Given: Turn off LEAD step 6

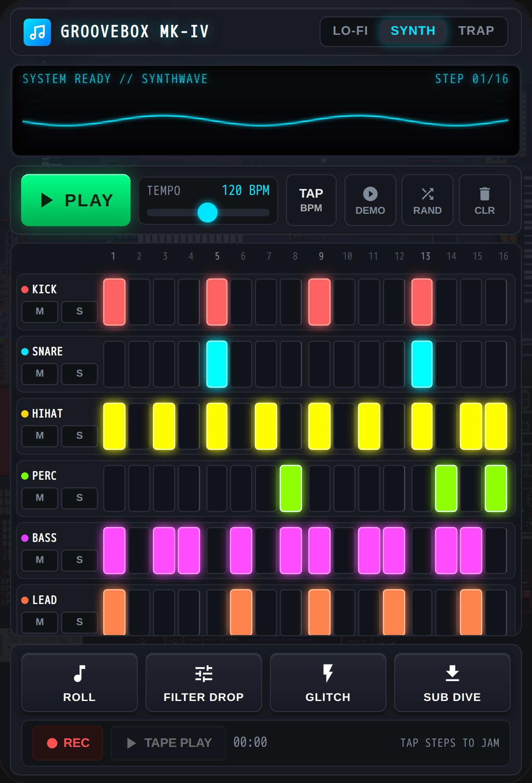Looking at the screenshot, I should click(x=241, y=612).
